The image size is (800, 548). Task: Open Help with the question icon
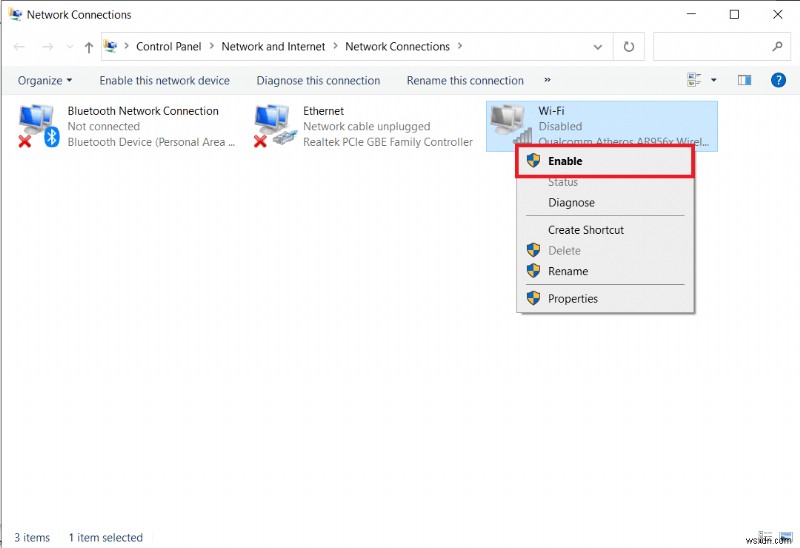[x=778, y=80]
